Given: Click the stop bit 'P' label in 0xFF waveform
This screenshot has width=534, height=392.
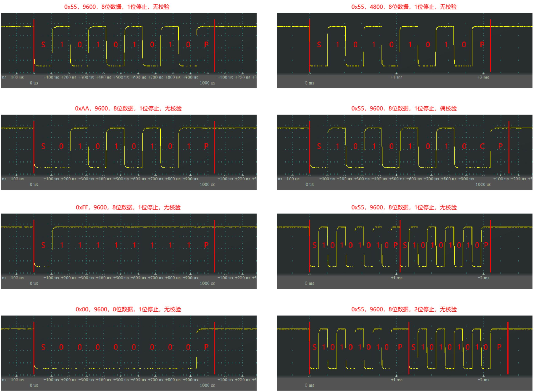Looking at the screenshot, I should coord(206,245).
